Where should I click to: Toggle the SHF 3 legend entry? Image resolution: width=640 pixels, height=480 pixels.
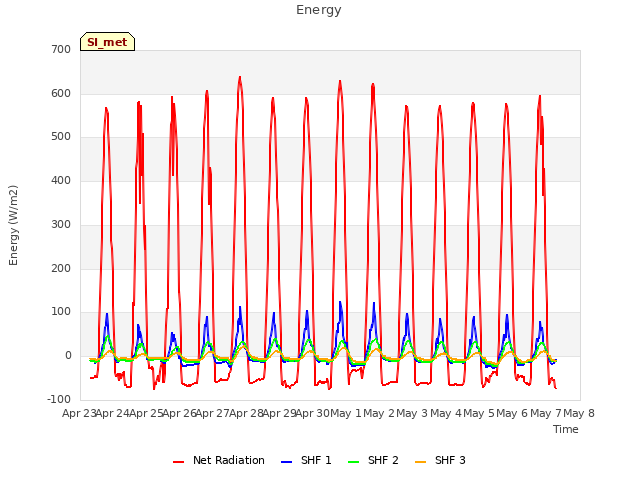[440, 460]
